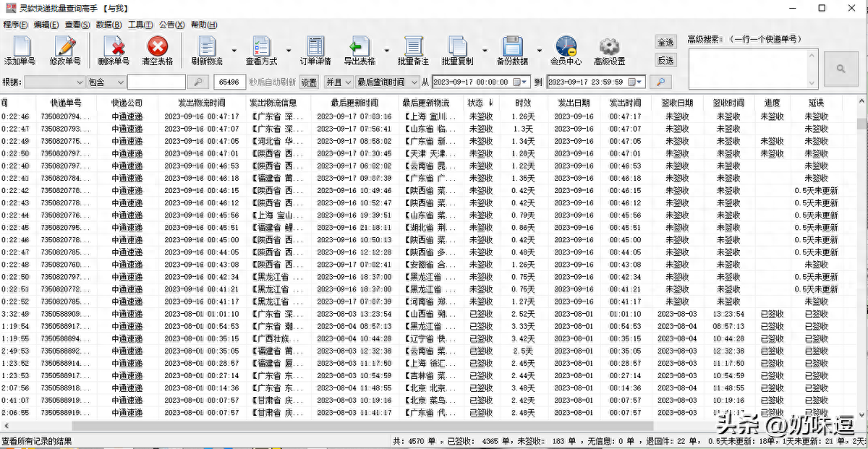
Task: Expand the 根据 field dropdown
Action: click(78, 82)
